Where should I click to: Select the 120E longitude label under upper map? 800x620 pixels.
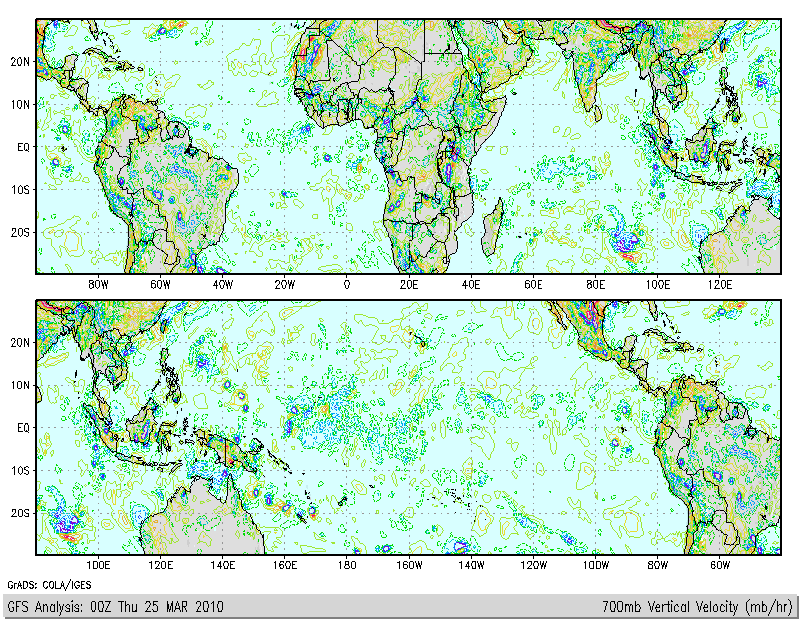tap(720, 285)
